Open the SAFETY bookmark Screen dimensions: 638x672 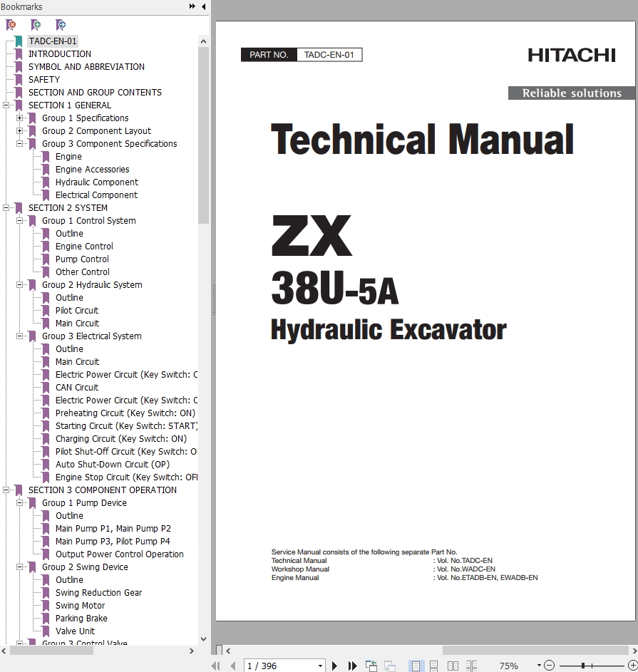[x=44, y=80]
